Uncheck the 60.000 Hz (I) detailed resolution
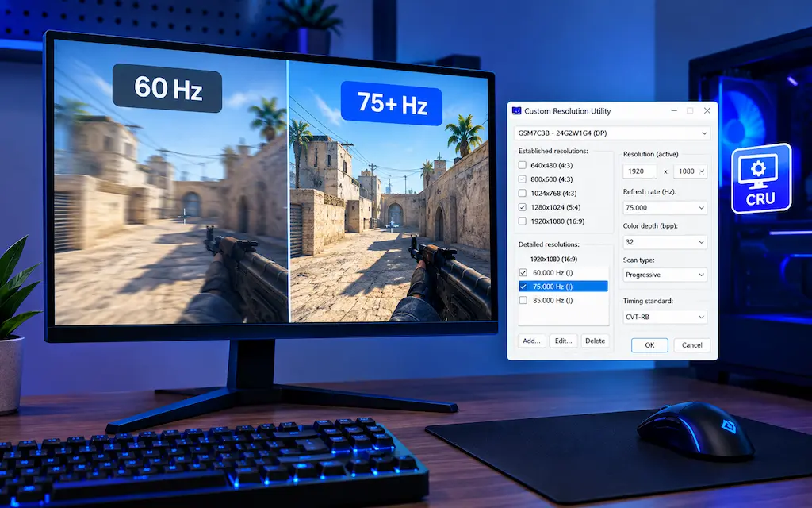This screenshot has height=508, width=812. (x=523, y=273)
